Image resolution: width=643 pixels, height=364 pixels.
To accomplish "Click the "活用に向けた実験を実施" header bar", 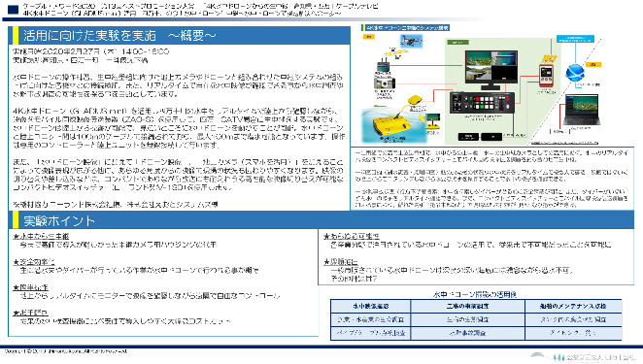I will point(179,36).
